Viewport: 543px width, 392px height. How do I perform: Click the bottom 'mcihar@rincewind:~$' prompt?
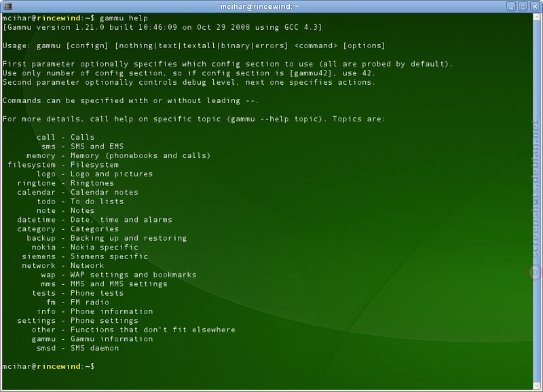click(x=48, y=366)
